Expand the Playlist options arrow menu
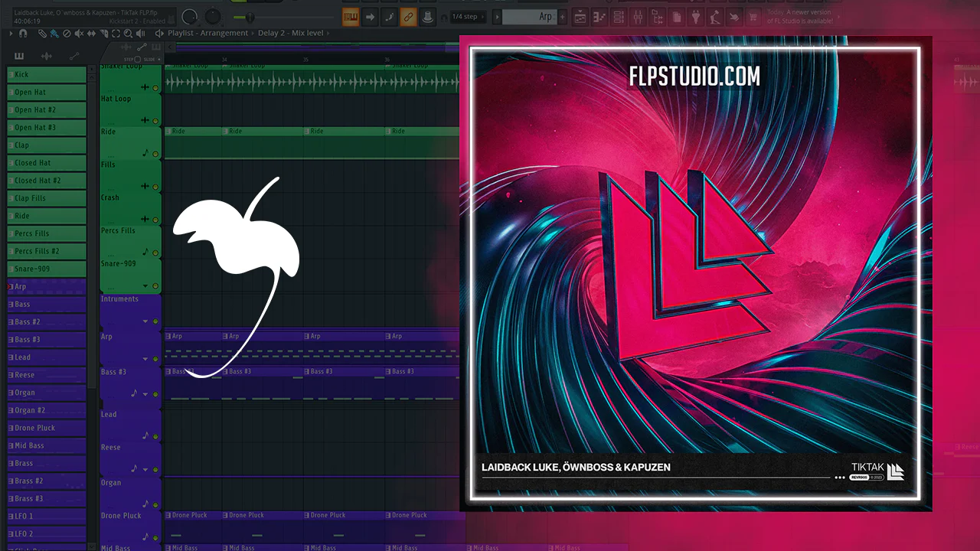Viewport: 980px width, 551px height. tap(11, 34)
